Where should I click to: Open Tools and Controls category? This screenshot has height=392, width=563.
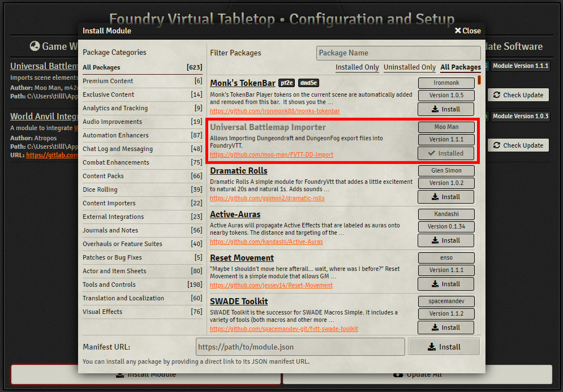[142, 285]
